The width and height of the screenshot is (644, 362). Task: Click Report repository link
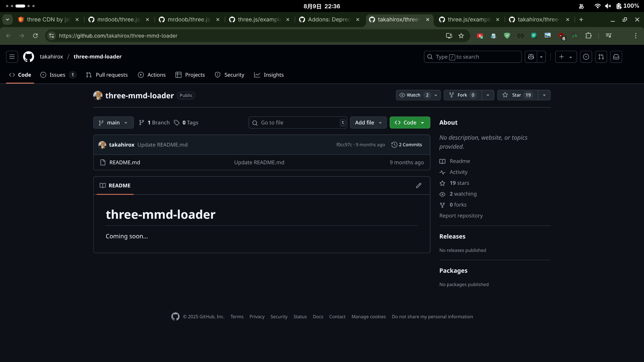[461, 216]
